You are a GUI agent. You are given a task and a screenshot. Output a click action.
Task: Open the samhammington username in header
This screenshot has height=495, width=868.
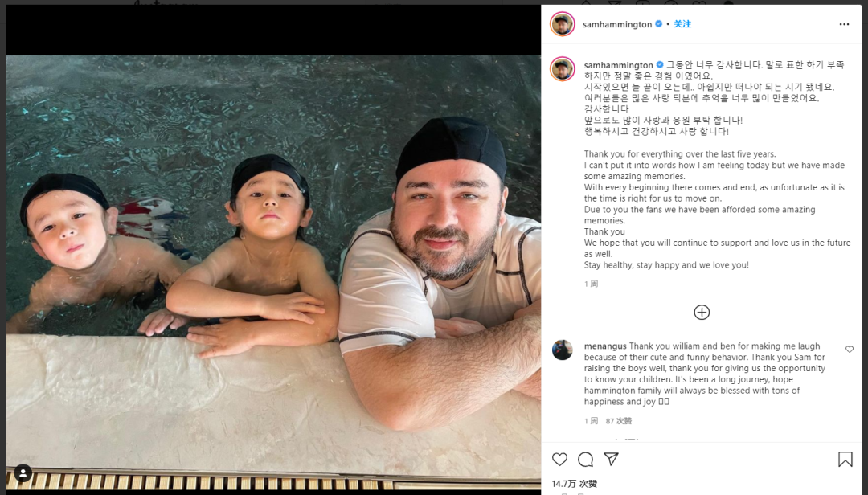(x=617, y=24)
